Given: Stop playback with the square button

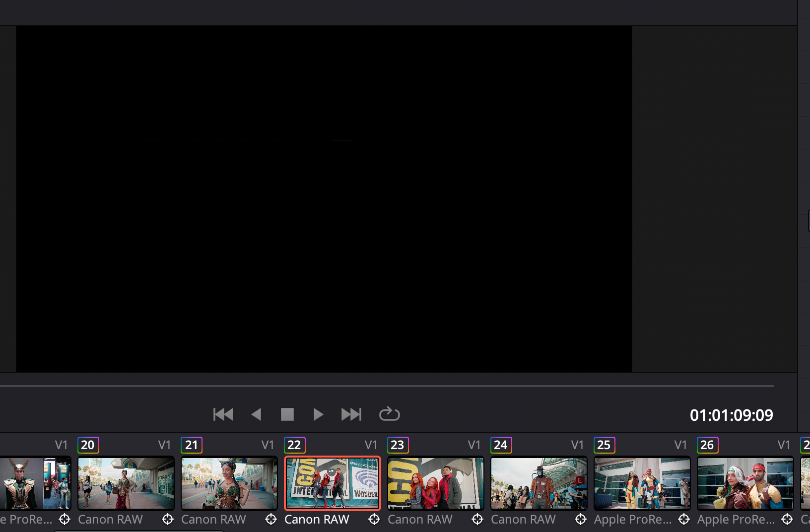Looking at the screenshot, I should 287,414.
